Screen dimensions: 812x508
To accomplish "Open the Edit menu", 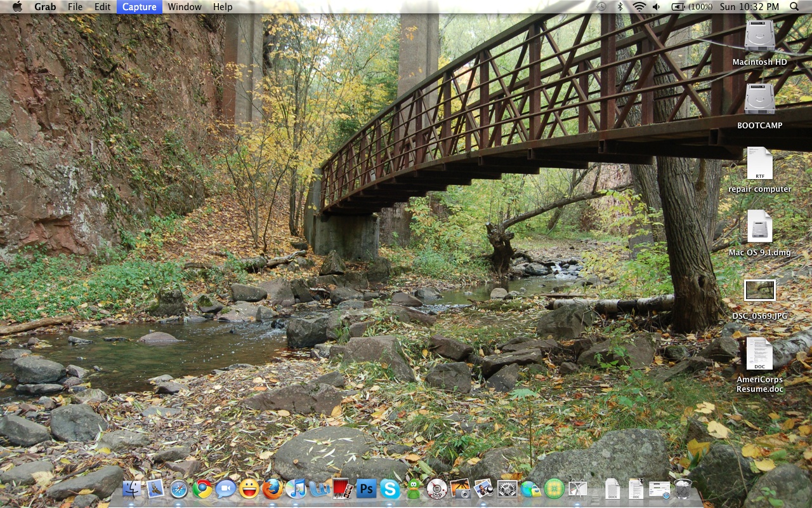I will (102, 6).
